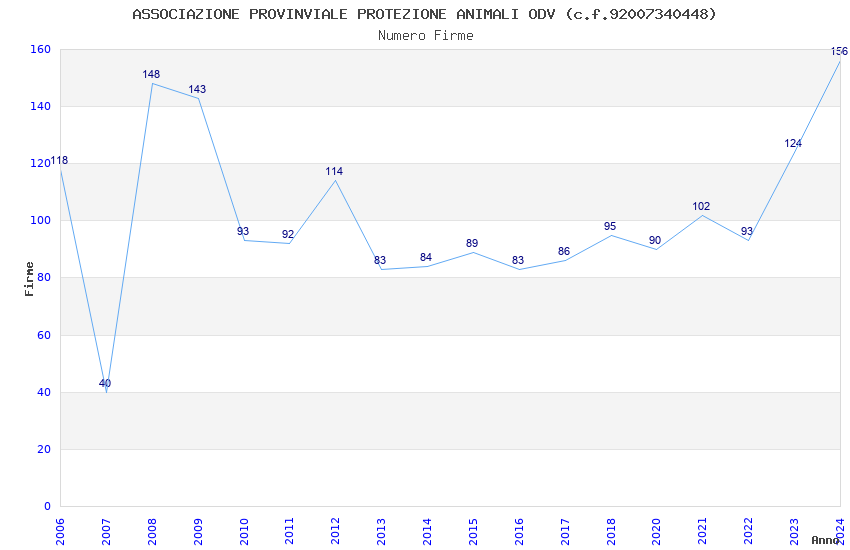Image resolution: width=850 pixels, height=550 pixels.
Task: Click the x-axis year label 2010
Action: point(243,531)
